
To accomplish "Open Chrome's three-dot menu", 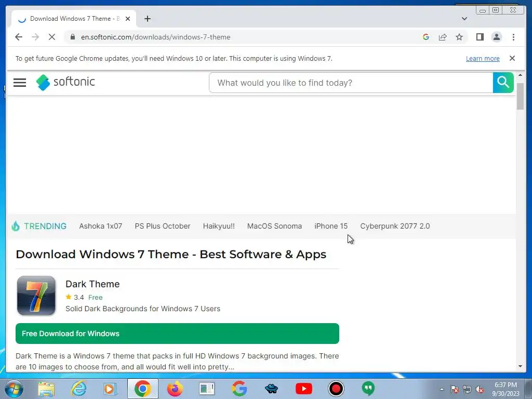I will pyautogui.click(x=513, y=37).
